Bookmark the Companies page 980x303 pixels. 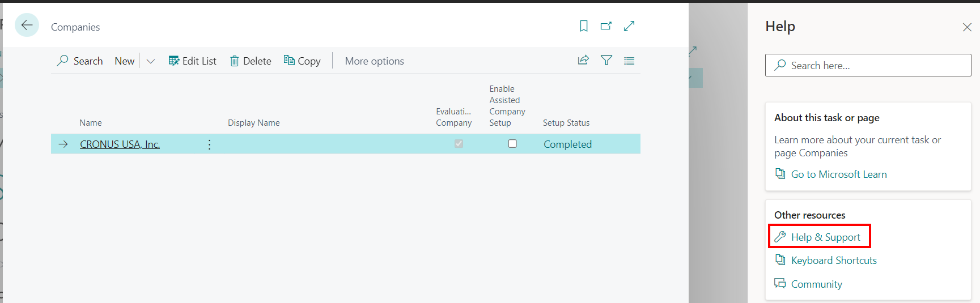(584, 26)
